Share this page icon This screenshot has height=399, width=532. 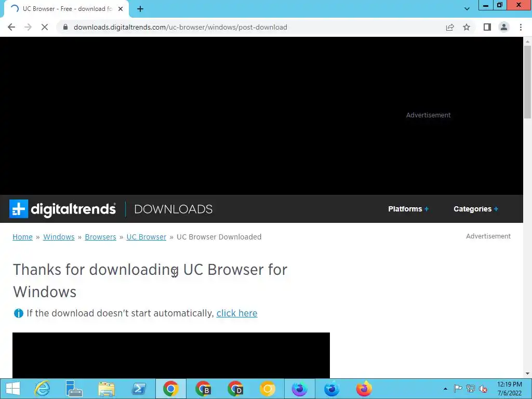pyautogui.click(x=450, y=27)
